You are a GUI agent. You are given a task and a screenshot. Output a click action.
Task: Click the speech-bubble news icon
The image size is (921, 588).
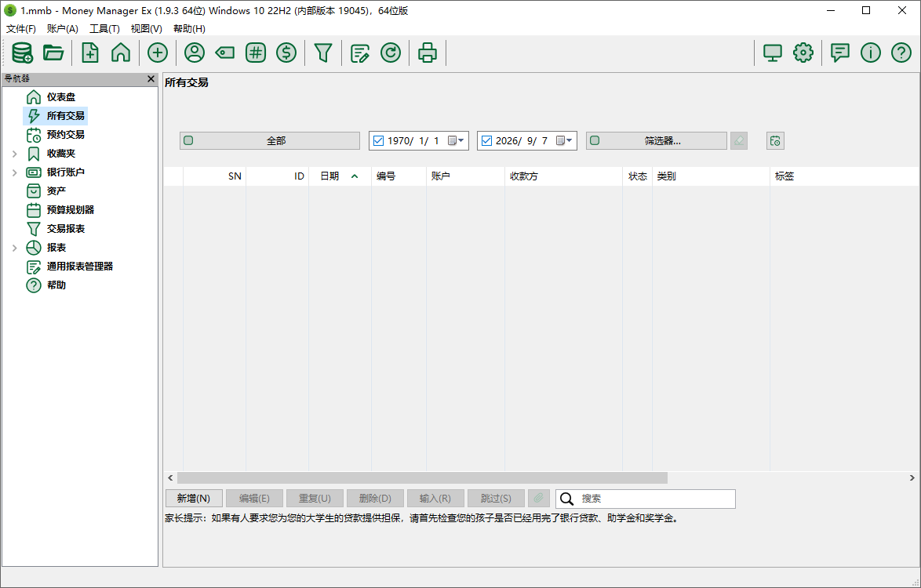(x=840, y=53)
